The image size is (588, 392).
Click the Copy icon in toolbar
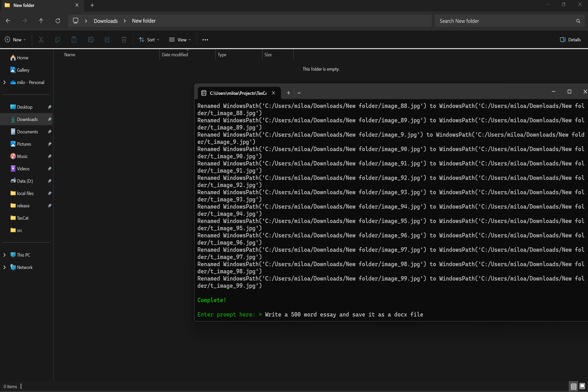[57, 39]
